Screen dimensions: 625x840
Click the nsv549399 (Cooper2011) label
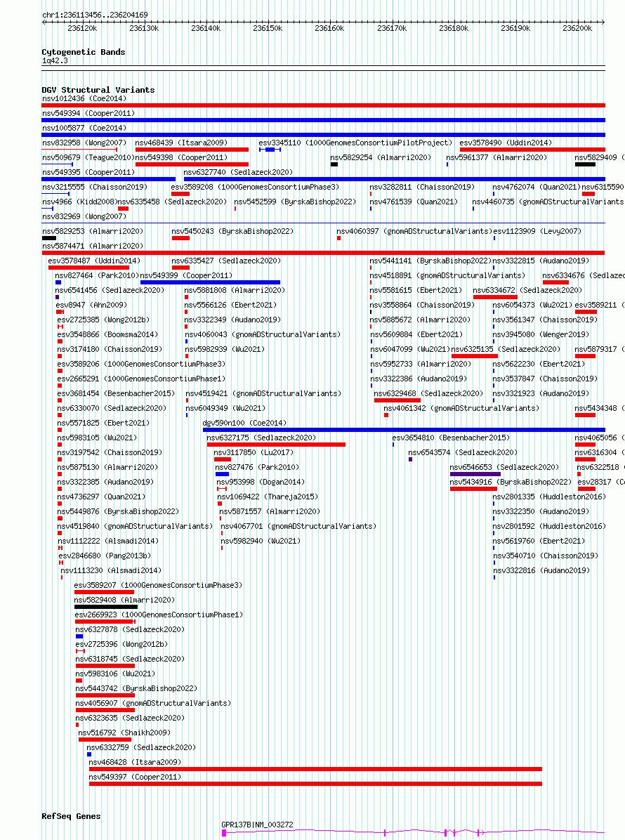tap(186, 275)
